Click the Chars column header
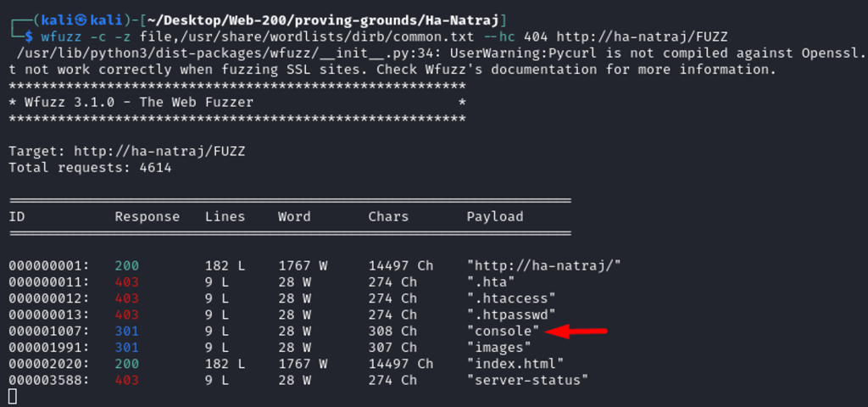Image resolution: width=868 pixels, height=407 pixels. [x=388, y=216]
